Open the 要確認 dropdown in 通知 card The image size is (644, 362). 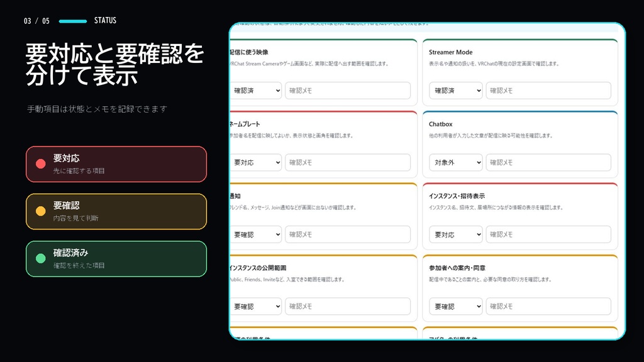[256, 234]
